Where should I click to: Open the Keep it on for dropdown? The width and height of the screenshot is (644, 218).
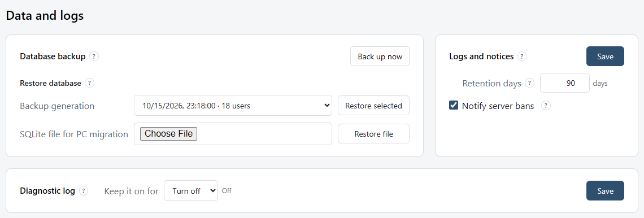click(x=191, y=190)
